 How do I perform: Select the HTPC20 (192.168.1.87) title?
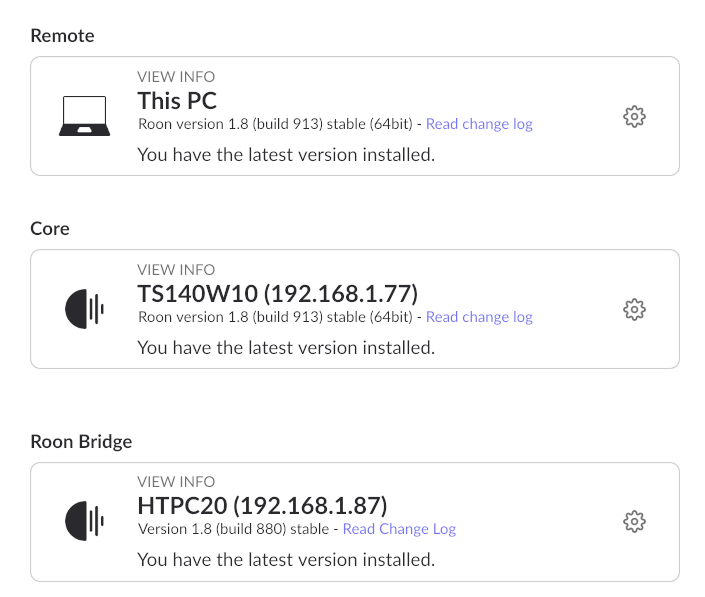click(263, 506)
